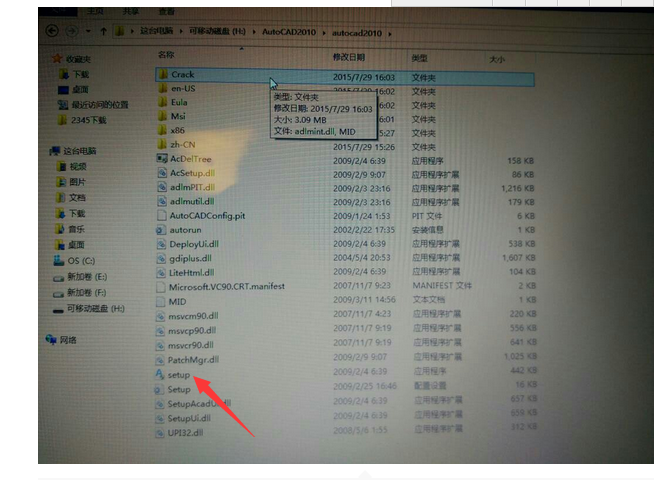Expand chevron after autocad2010 breadcrumb
Image resolution: width=672 pixels, height=480 pixels.
pyautogui.click(x=390, y=33)
